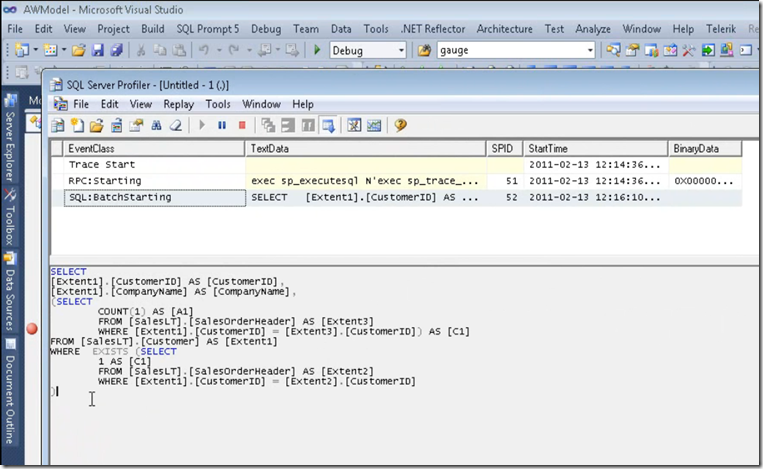Click Visual Studio Open File folder icon

(x=78, y=50)
